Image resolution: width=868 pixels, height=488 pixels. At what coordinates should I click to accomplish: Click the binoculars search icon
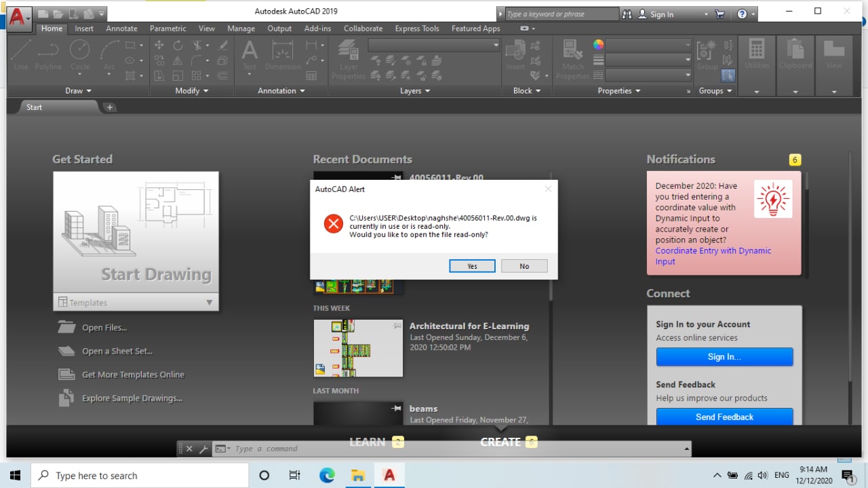coord(627,14)
